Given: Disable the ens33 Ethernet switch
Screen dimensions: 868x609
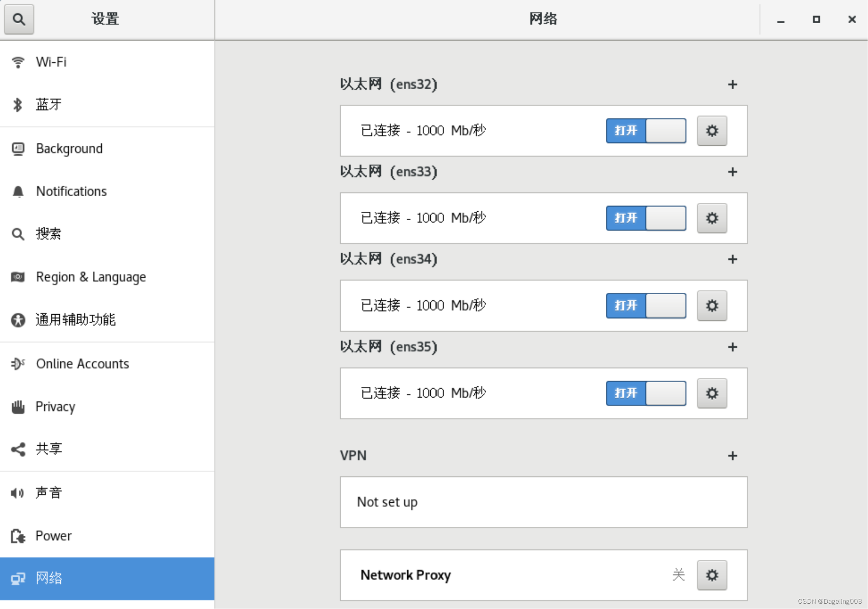Looking at the screenshot, I should [x=646, y=218].
